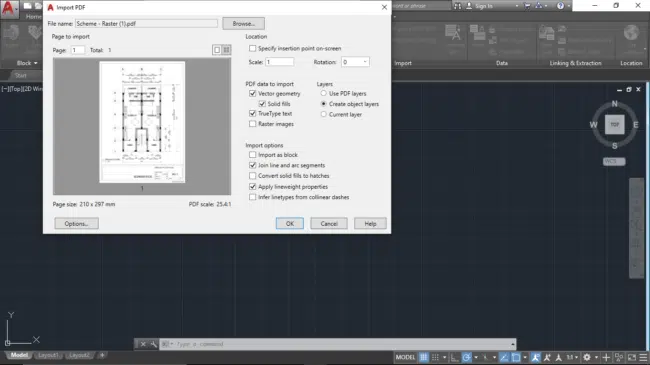Expand the Block panel dropdown
The height and width of the screenshot is (365, 650).
(x=27, y=63)
